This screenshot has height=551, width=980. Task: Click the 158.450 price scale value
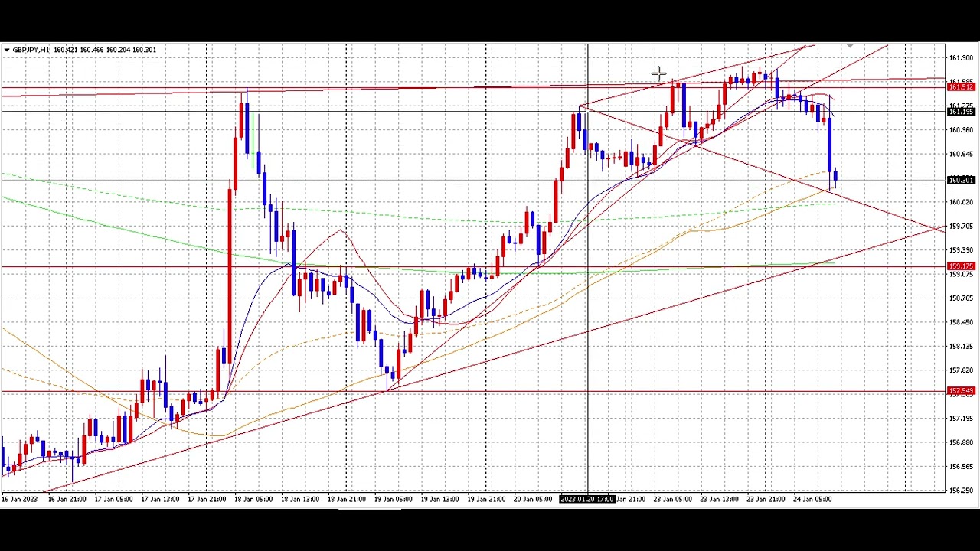point(961,322)
